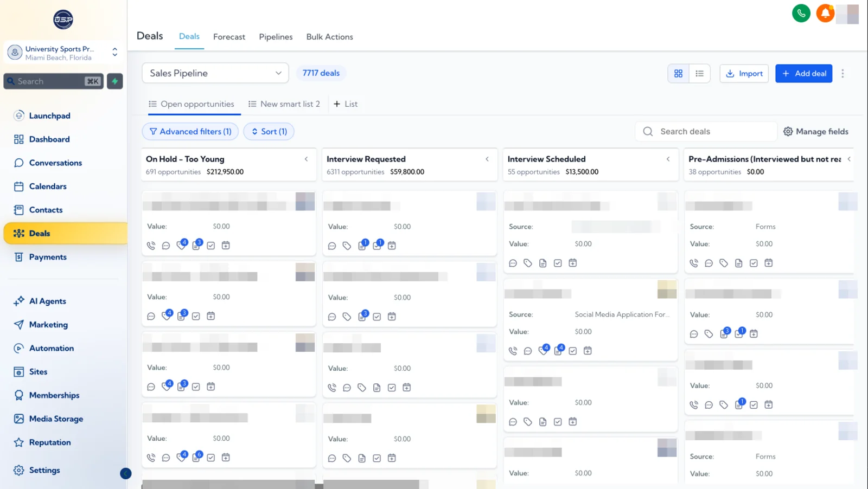Open the three-dot more options menu
868x489 pixels.
pyautogui.click(x=843, y=73)
